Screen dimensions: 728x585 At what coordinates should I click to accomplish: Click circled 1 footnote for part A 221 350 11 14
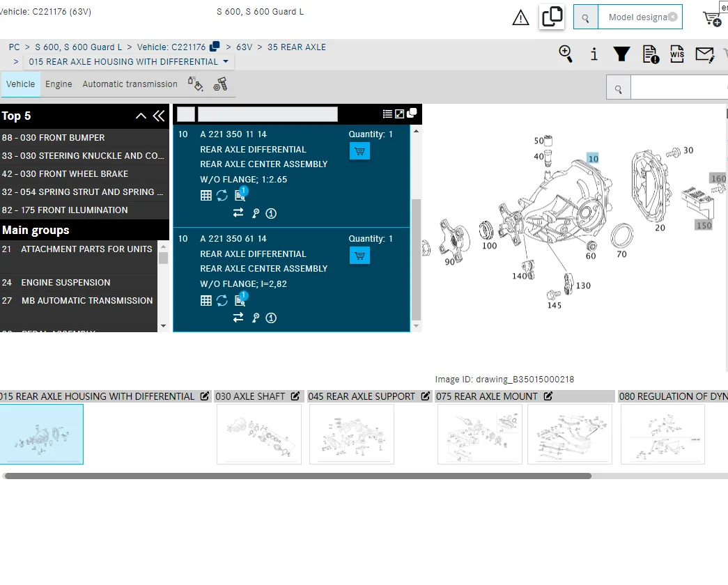[271, 213]
